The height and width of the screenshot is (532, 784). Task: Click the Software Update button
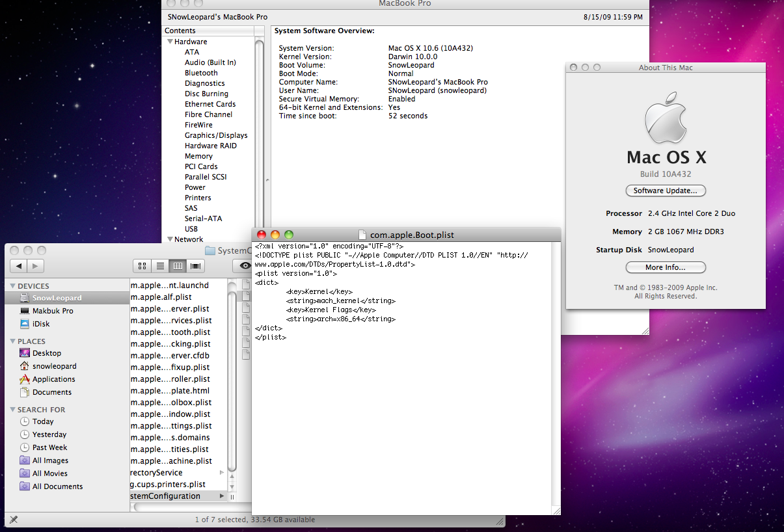tap(665, 191)
